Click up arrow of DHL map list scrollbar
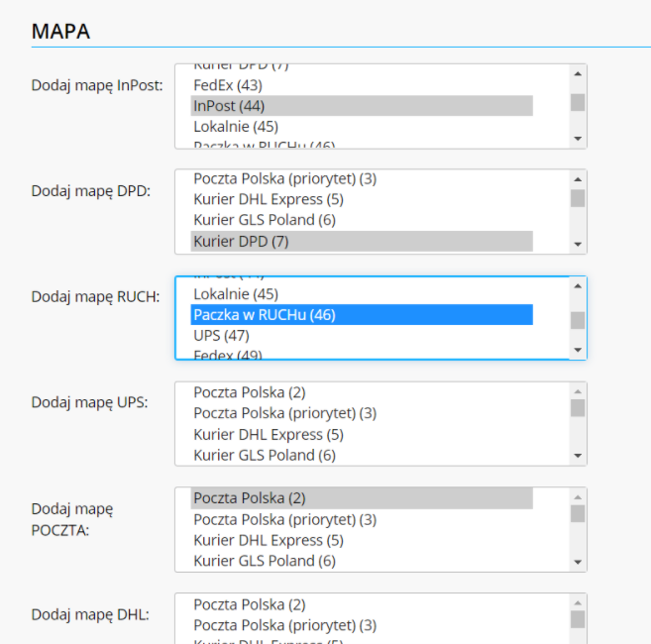The width and height of the screenshot is (651, 644). click(578, 603)
